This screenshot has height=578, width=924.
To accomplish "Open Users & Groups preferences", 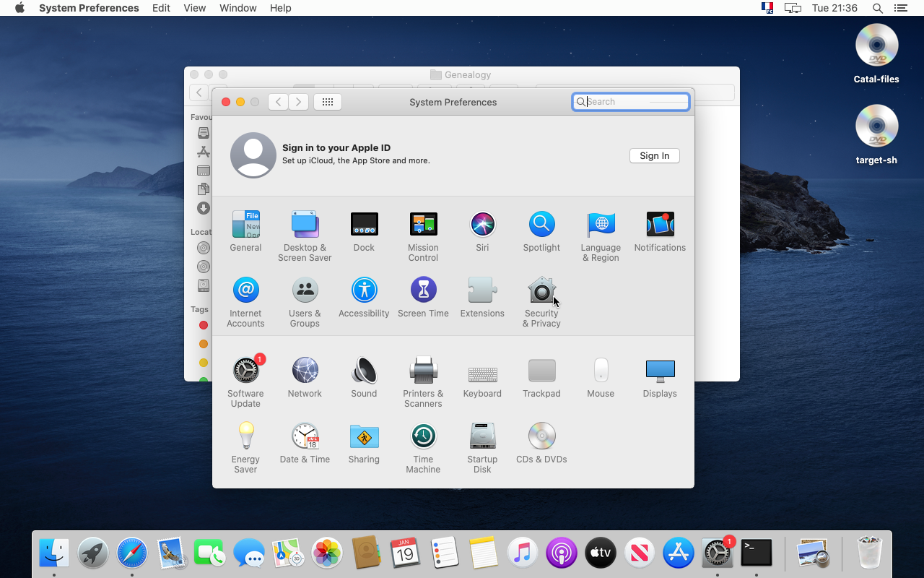I will (305, 302).
